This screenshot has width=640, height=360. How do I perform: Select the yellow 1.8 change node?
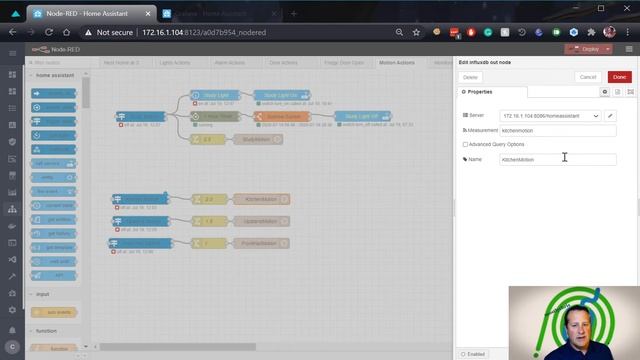[x=209, y=221]
